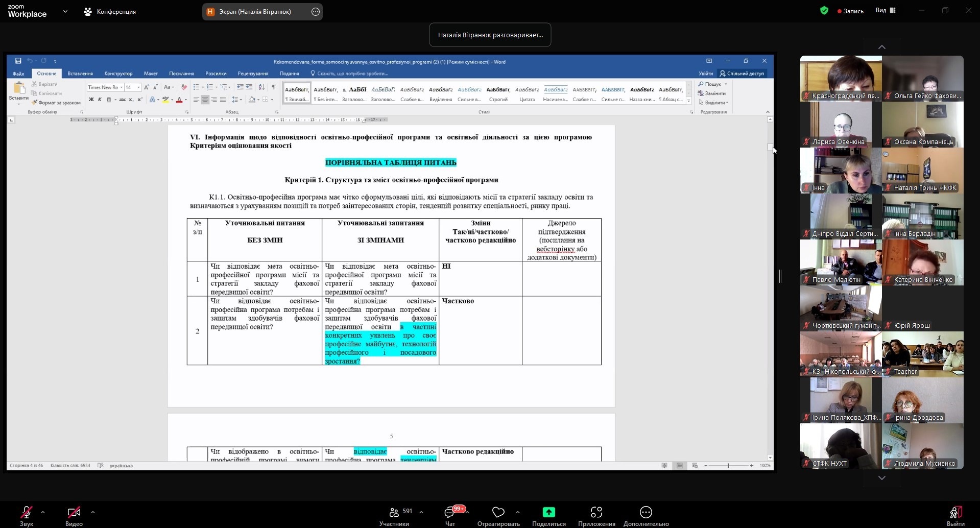Screen dimensions: 980x528
Task: Open the Дополнительно more options menu
Action: 646,512
